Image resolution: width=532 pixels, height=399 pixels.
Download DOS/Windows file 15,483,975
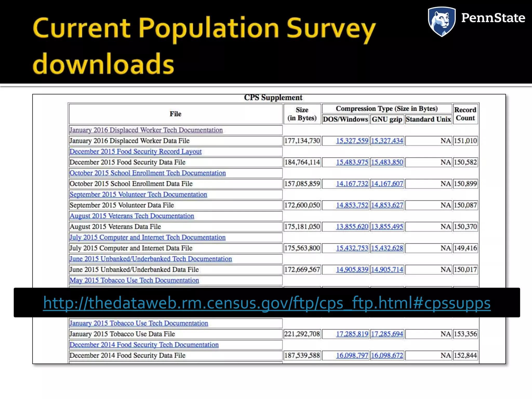coord(352,162)
